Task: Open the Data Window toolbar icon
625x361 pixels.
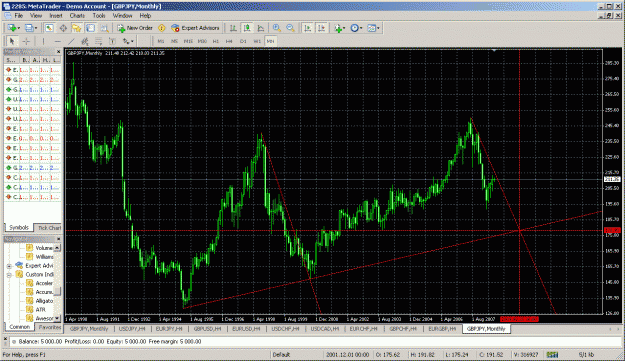Action: pos(63,28)
